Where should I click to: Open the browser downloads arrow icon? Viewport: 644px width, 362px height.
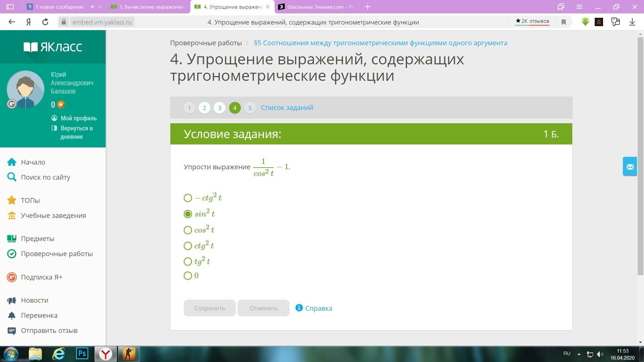click(632, 22)
